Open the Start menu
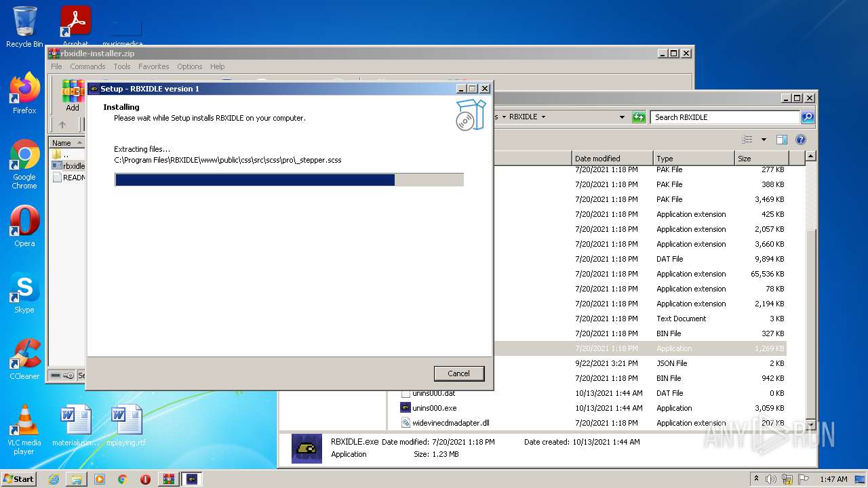 point(18,479)
